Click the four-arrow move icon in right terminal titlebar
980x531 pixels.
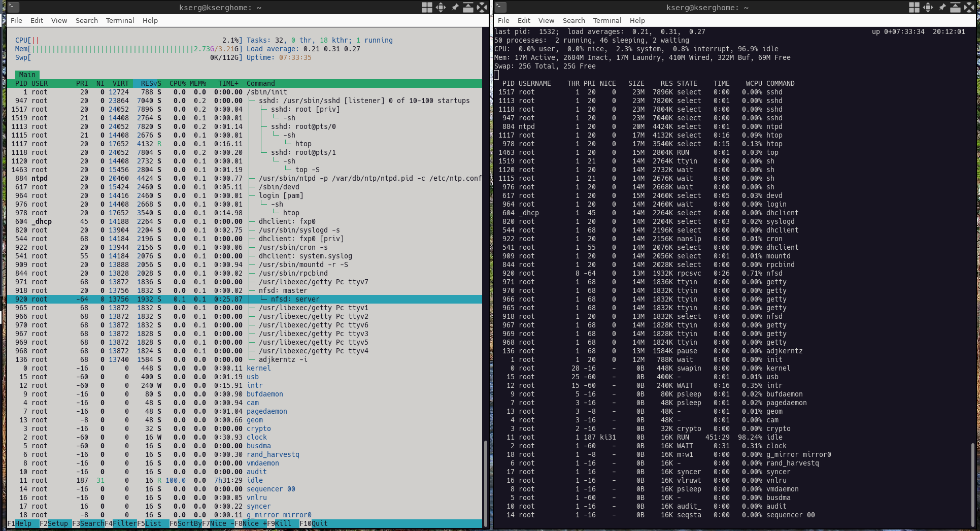click(928, 7)
